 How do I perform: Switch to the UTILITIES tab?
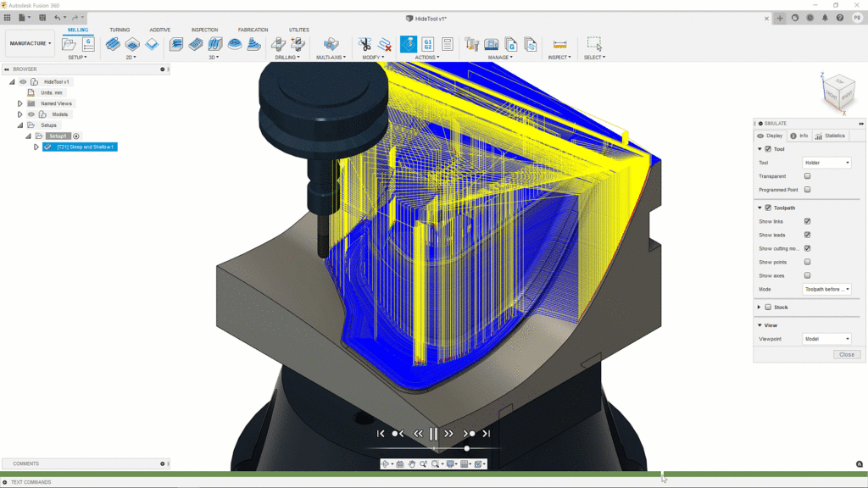click(x=299, y=30)
